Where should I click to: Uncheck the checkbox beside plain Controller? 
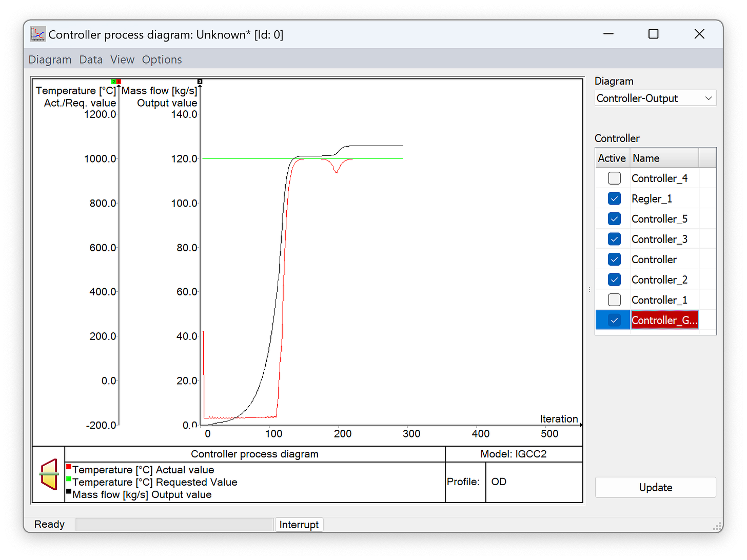click(614, 259)
